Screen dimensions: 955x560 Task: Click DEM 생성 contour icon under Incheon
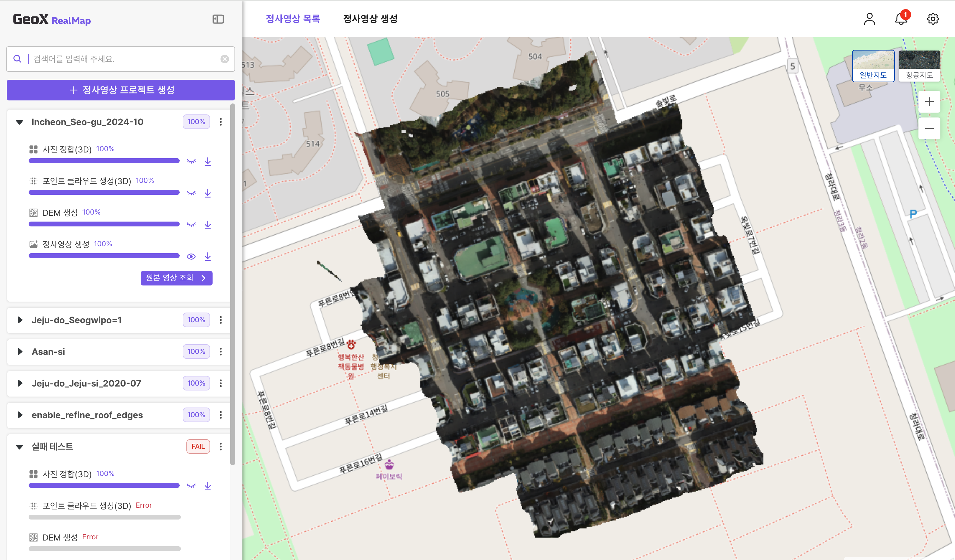[x=33, y=213]
